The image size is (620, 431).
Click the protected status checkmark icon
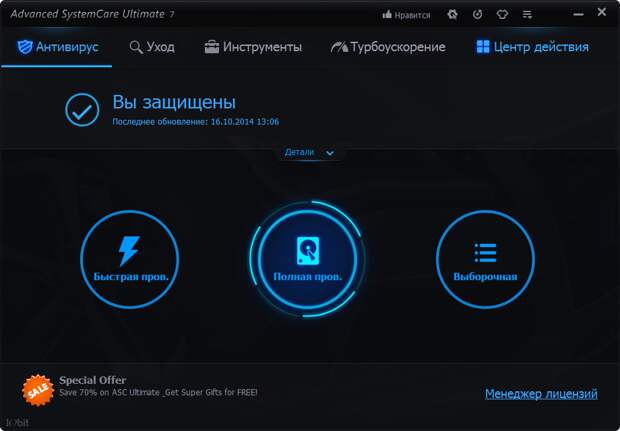coord(82,110)
